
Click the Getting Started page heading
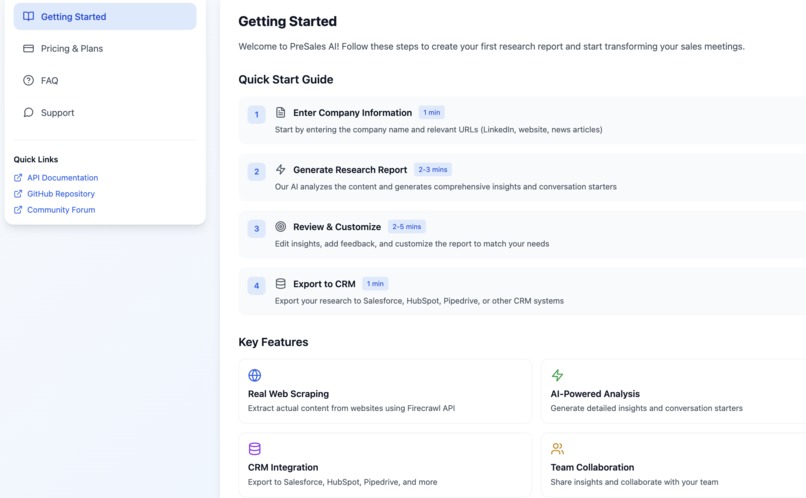tap(287, 21)
